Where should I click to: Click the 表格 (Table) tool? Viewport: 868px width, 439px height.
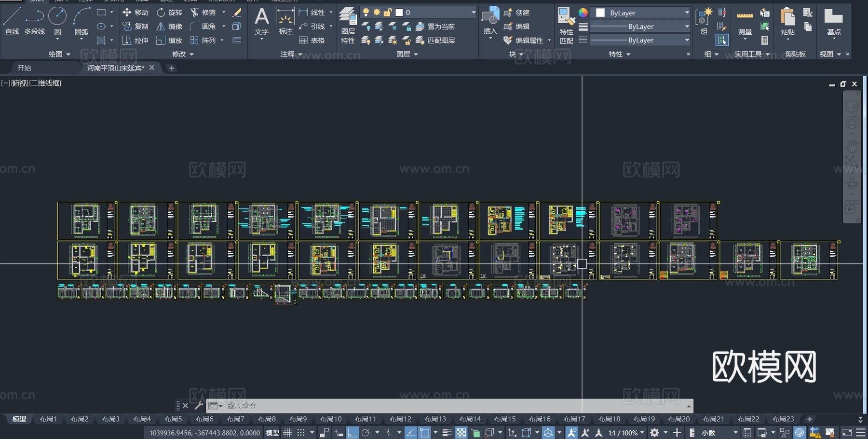pos(312,40)
